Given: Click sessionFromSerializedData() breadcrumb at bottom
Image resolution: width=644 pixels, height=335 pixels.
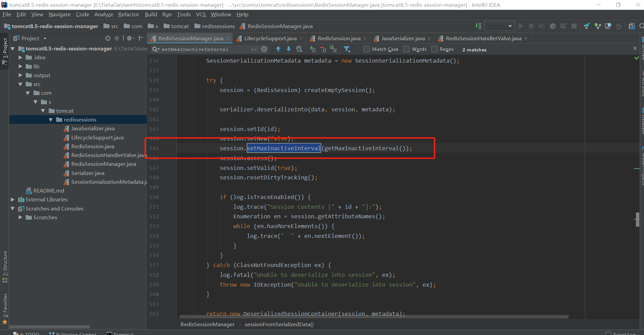Looking at the screenshot, I should [279, 324].
